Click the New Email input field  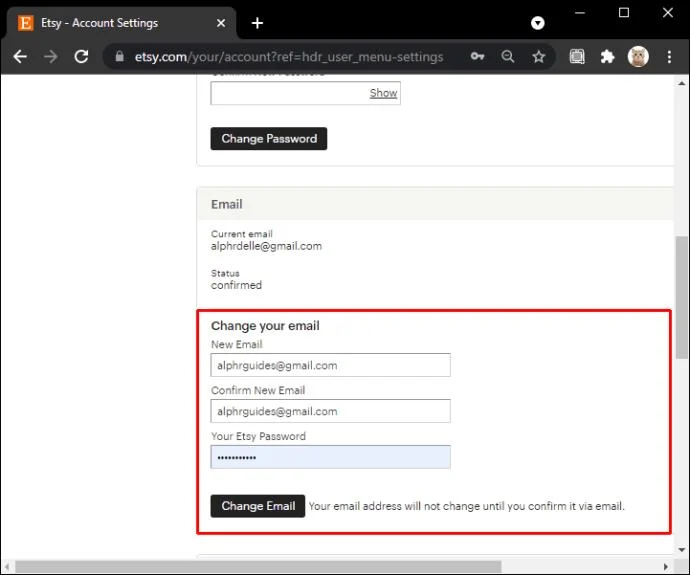click(x=330, y=365)
